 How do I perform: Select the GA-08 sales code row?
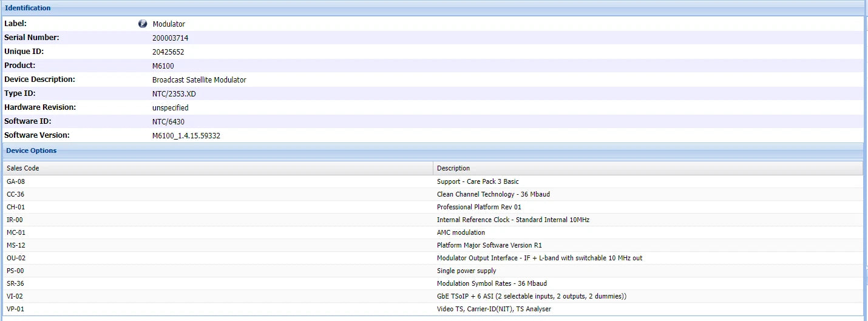[x=433, y=181]
